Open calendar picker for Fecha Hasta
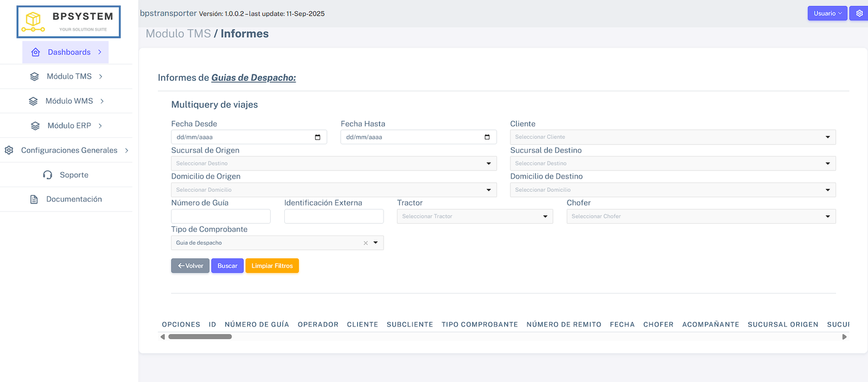 [487, 137]
